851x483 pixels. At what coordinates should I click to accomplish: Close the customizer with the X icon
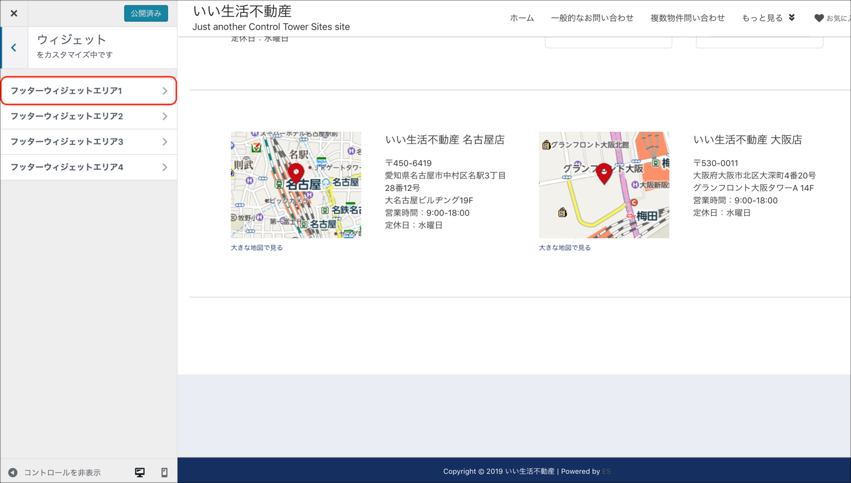pyautogui.click(x=14, y=13)
